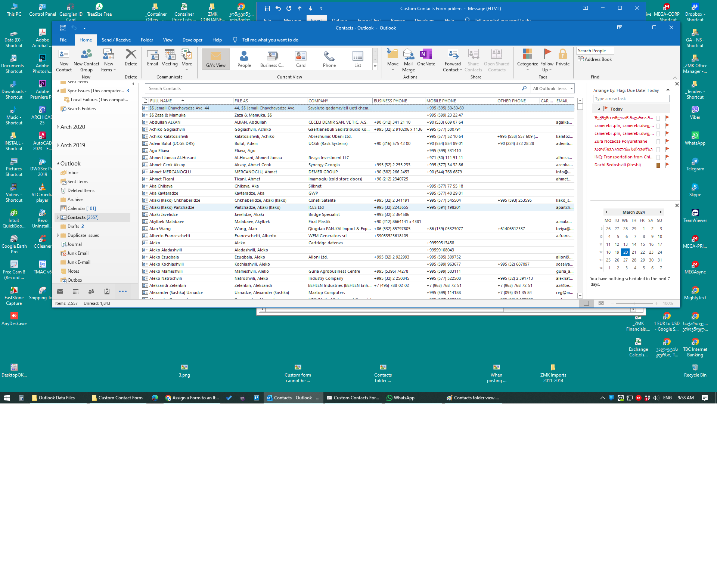The image size is (717, 588).
Task: Start a Mail Merge
Action: [x=409, y=61]
